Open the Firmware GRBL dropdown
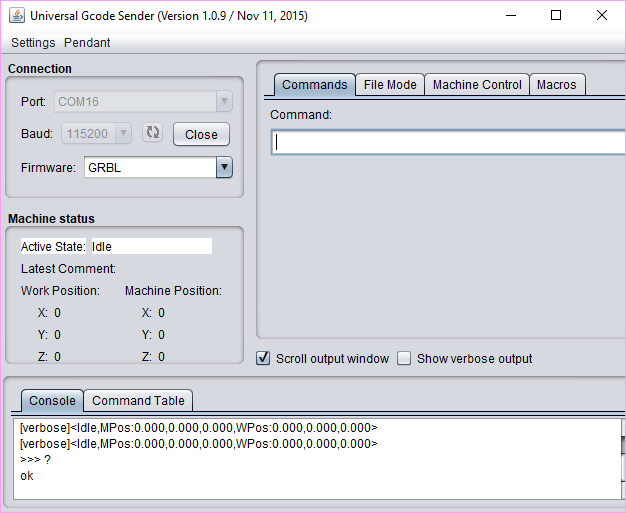Viewport: 626px width, 513px height. [x=158, y=167]
